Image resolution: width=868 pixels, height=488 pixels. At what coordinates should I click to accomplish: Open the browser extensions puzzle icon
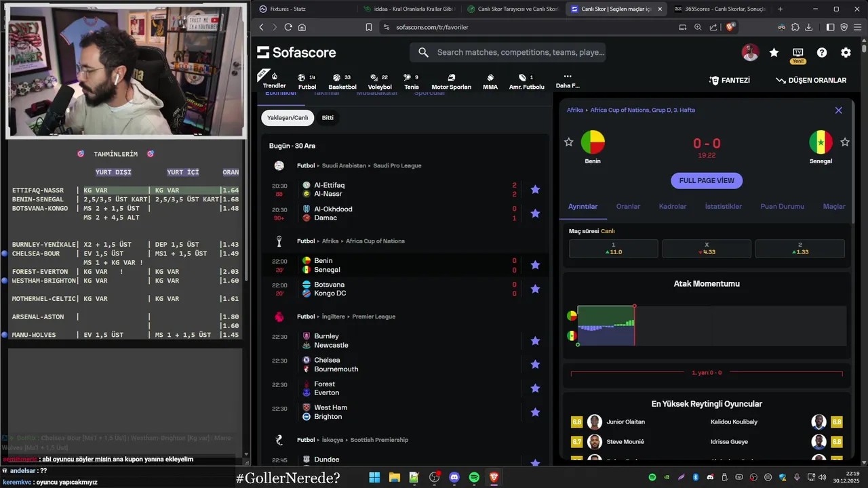tap(795, 27)
